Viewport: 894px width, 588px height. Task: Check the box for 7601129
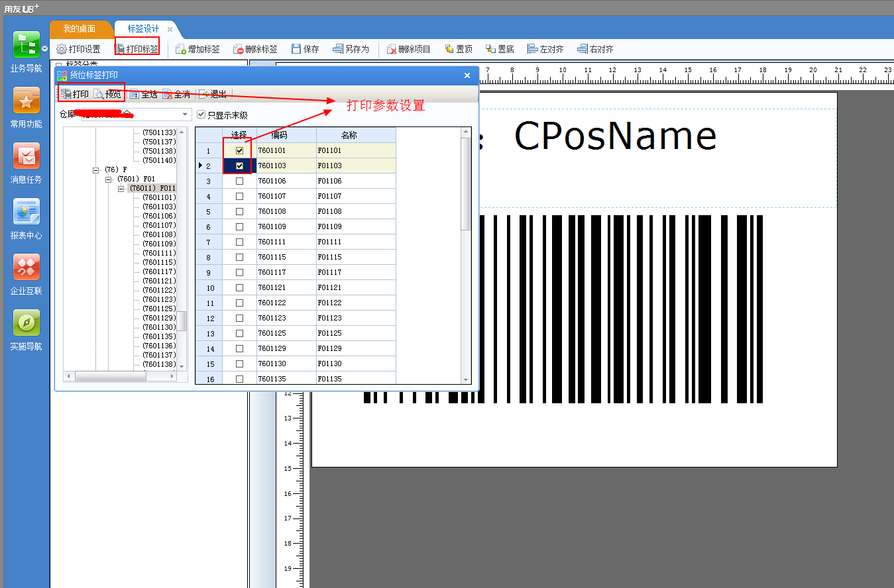[x=239, y=348]
